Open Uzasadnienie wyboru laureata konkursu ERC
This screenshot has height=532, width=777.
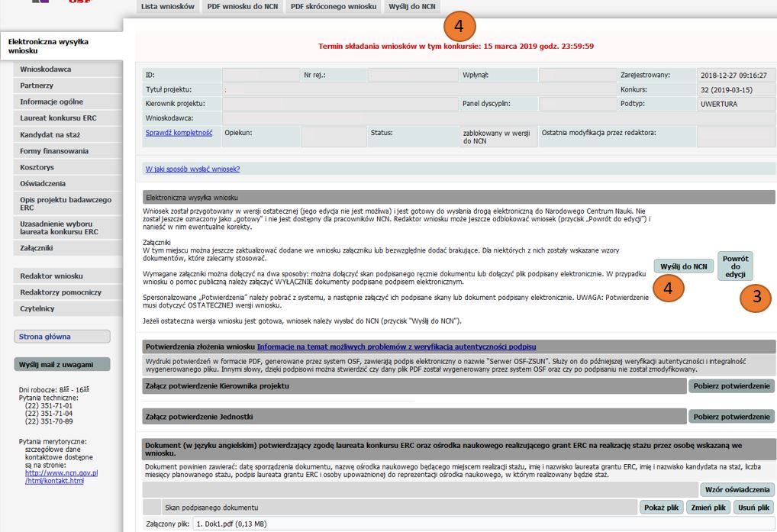tap(68, 228)
